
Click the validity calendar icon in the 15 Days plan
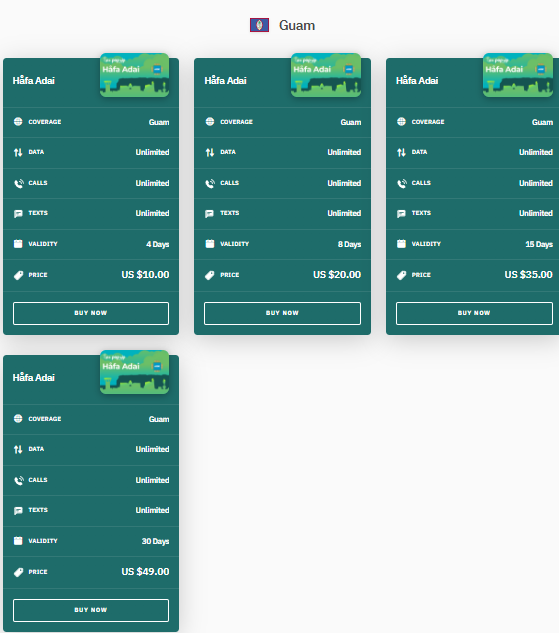click(x=401, y=244)
